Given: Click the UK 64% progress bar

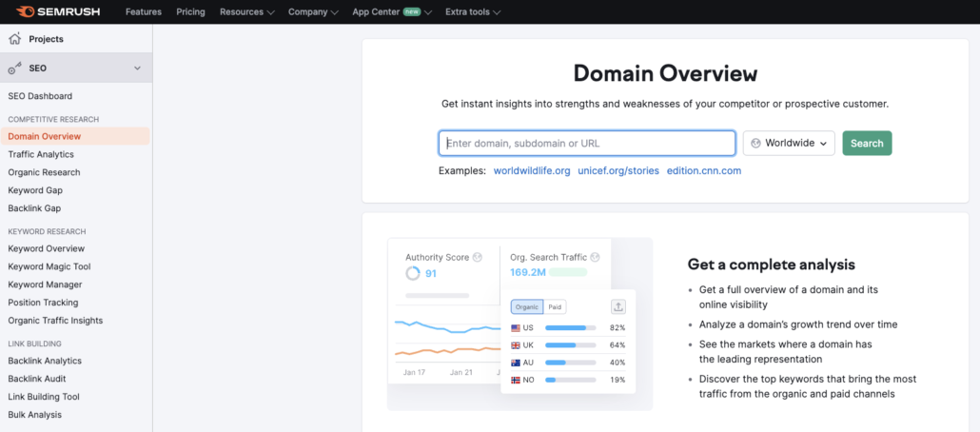Looking at the screenshot, I should point(570,345).
